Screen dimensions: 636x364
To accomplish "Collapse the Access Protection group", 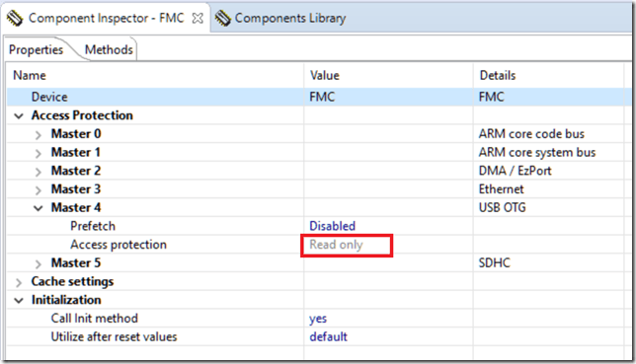I will point(19,116).
